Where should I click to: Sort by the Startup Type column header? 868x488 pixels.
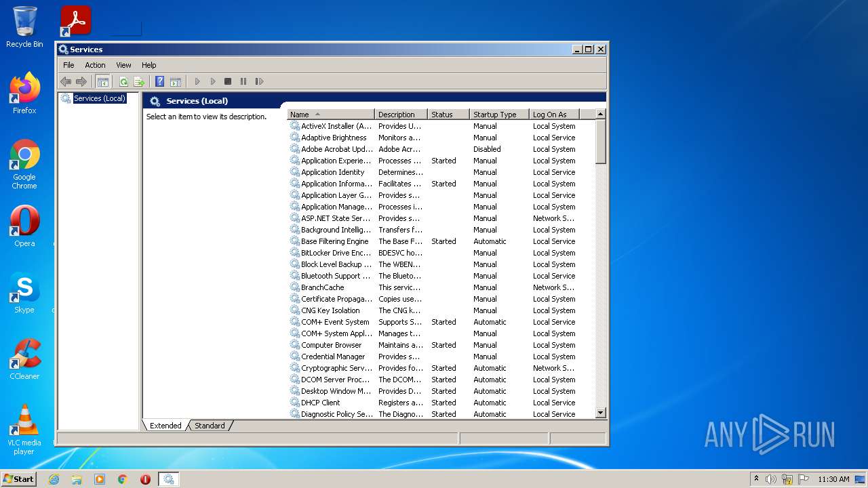click(499, 115)
